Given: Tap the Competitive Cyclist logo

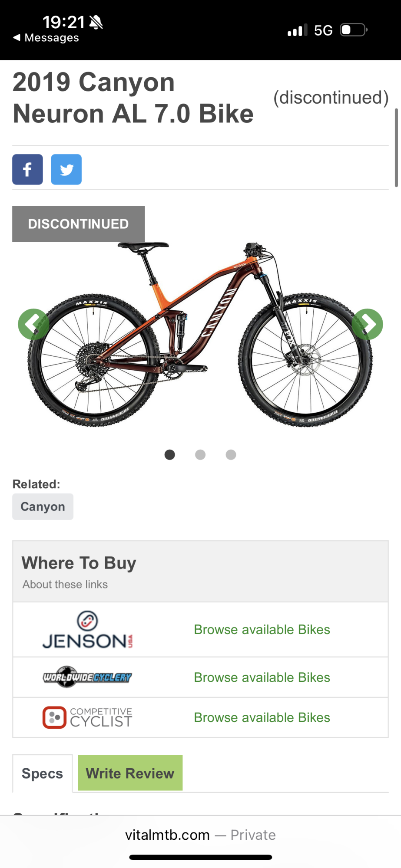Looking at the screenshot, I should (87, 717).
